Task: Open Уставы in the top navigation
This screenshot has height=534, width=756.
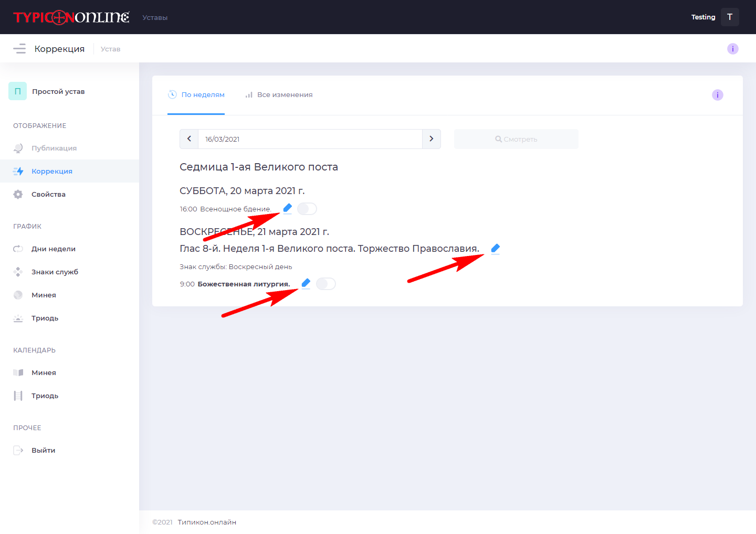Action: coord(155,17)
